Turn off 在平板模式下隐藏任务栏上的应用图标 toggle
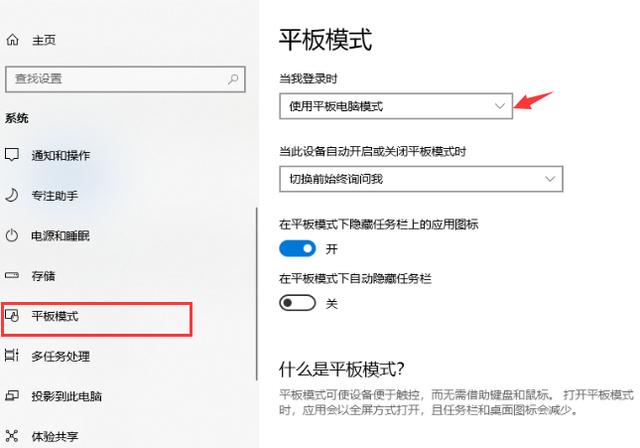The height and width of the screenshot is (448, 640). click(x=297, y=248)
